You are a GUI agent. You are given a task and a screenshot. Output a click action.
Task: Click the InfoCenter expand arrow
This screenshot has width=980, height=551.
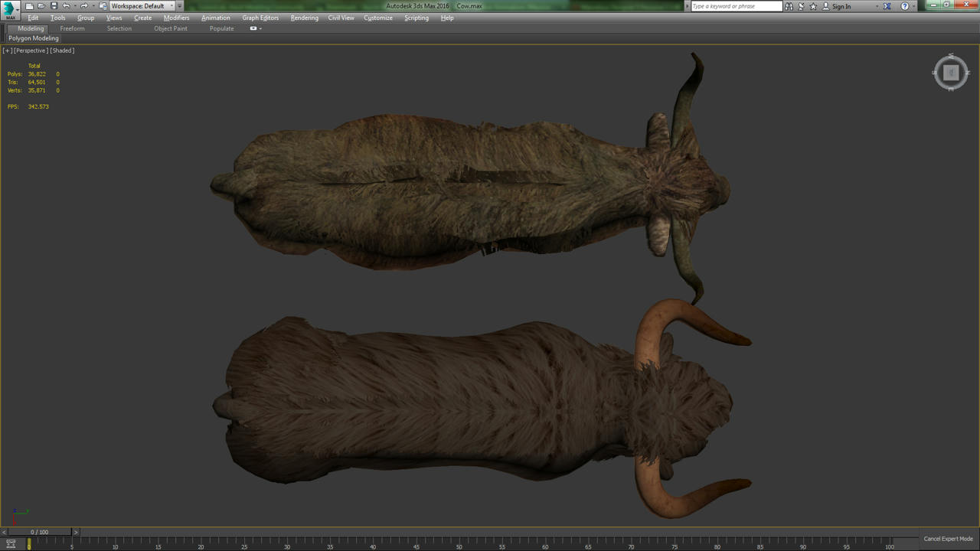[687, 6]
